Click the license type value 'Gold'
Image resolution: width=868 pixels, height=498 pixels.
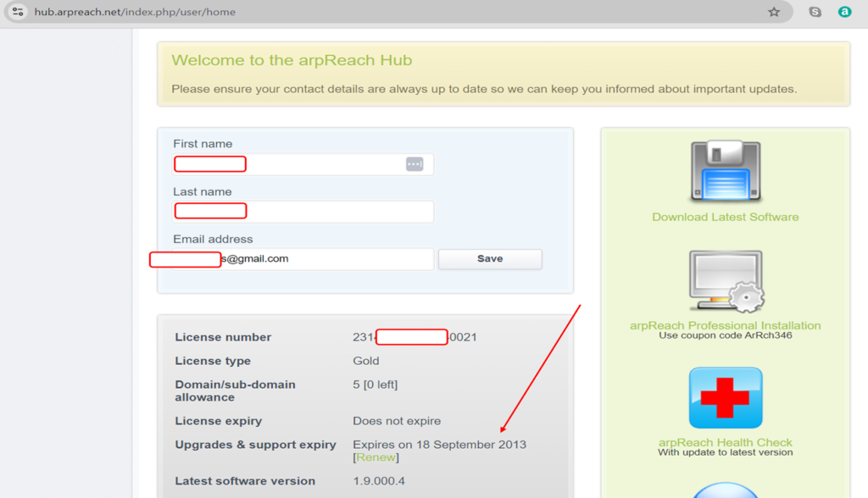[x=366, y=361]
